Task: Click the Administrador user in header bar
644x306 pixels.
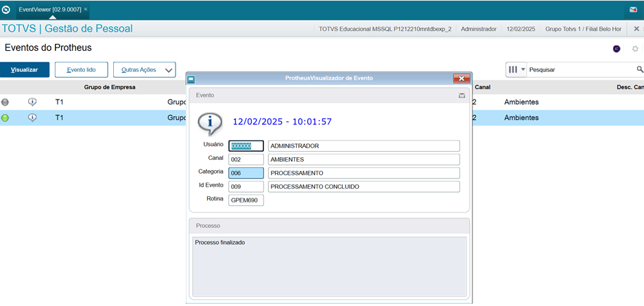Action: point(479,29)
